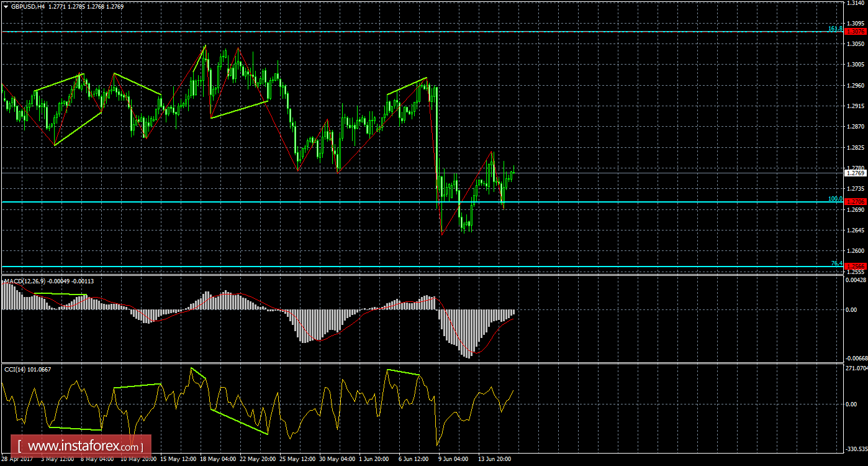Click the CCI scale value 271.070
Viewport: 868px width, 466px height.
click(856, 368)
